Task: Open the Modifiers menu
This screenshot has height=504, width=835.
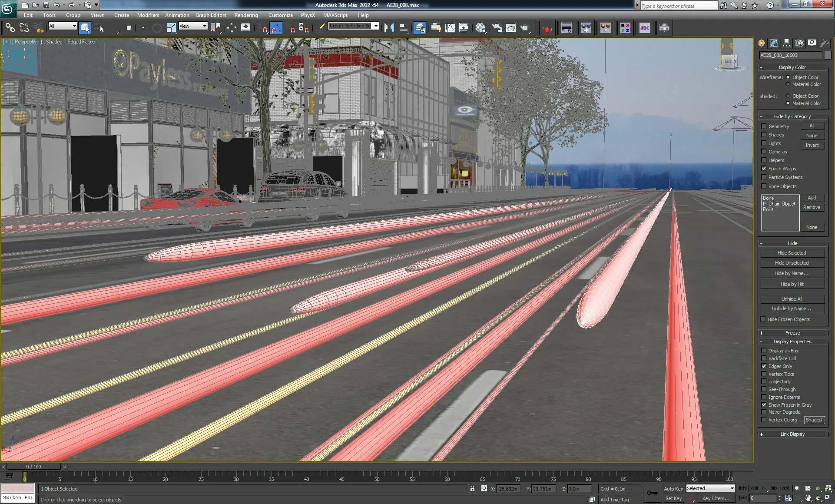Action: (148, 15)
